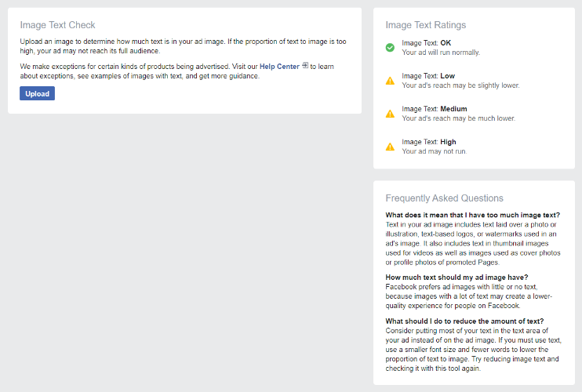
Task: Click the answer starting 'Facebook prefers ad images'
Action: [x=469, y=296]
